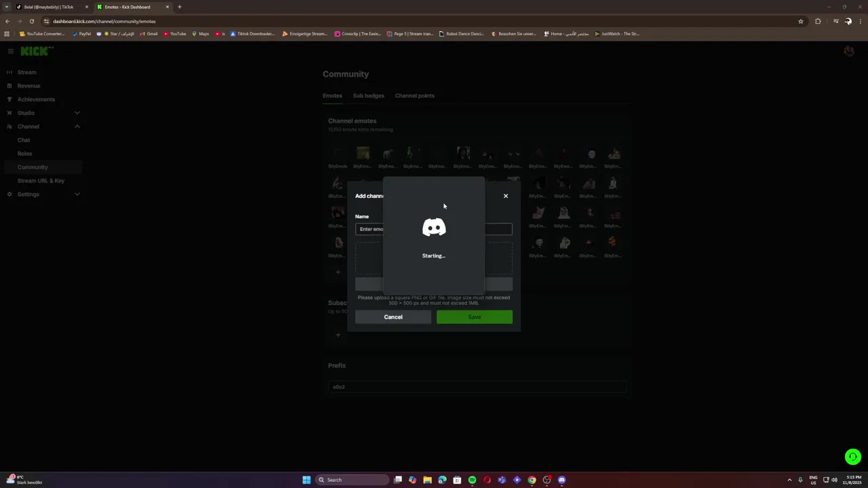Open File Explorer from the taskbar
Viewport: 868px width, 488px height.
(x=427, y=480)
